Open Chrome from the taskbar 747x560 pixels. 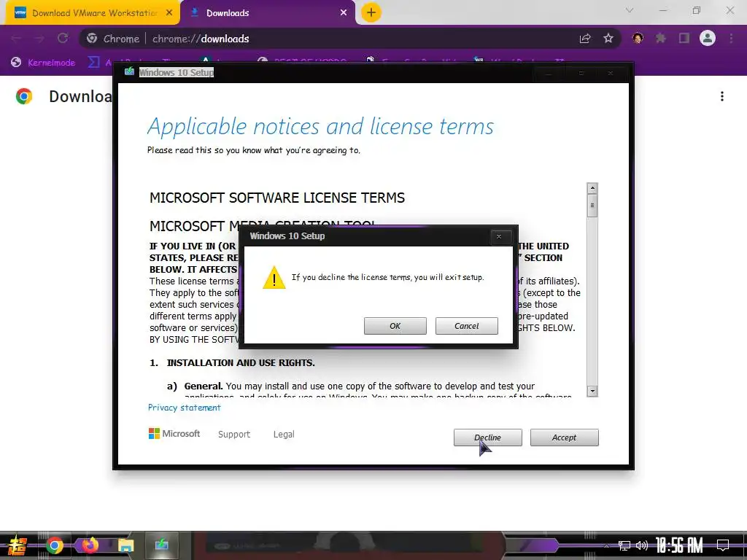click(54, 545)
